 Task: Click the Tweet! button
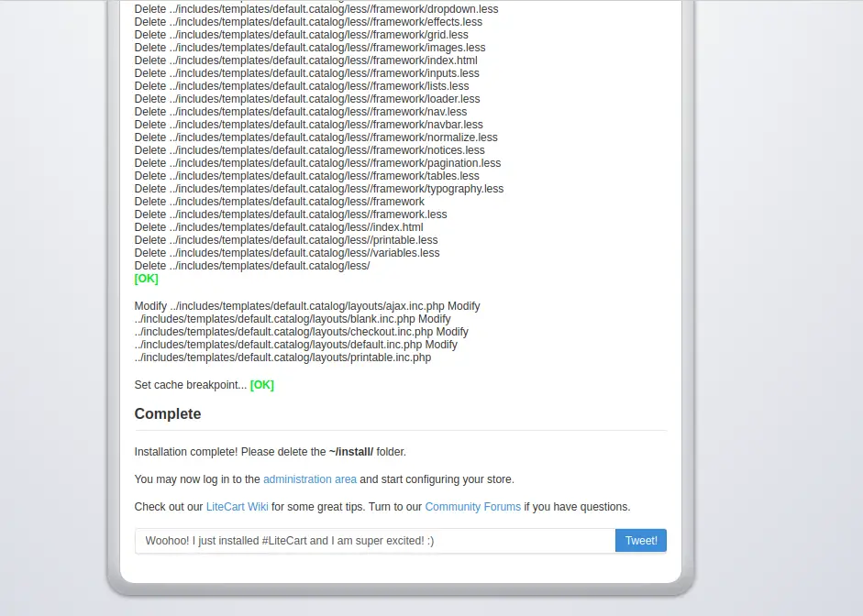641,541
